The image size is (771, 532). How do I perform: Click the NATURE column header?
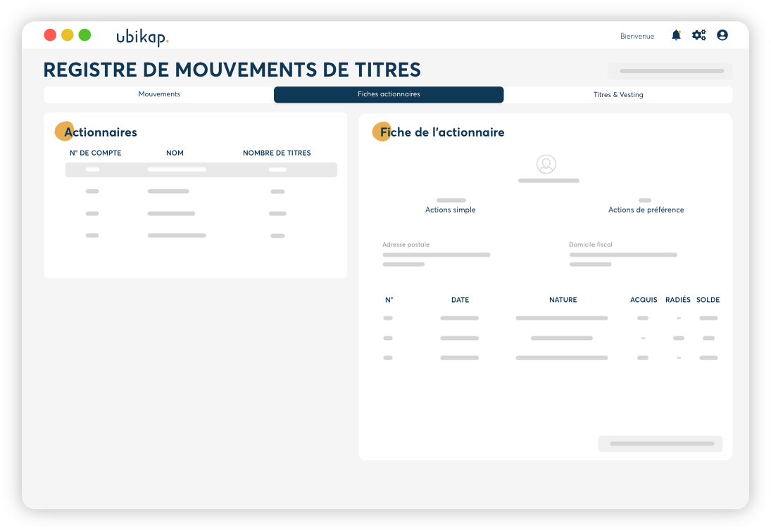point(563,300)
